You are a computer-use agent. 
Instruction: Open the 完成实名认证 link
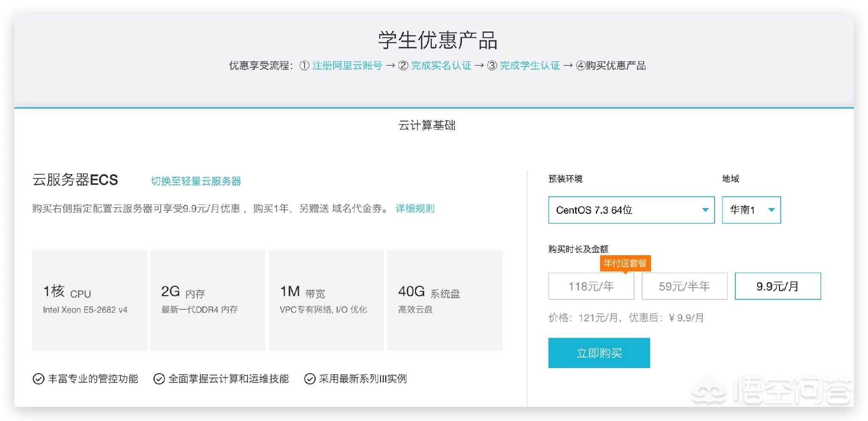(x=441, y=65)
